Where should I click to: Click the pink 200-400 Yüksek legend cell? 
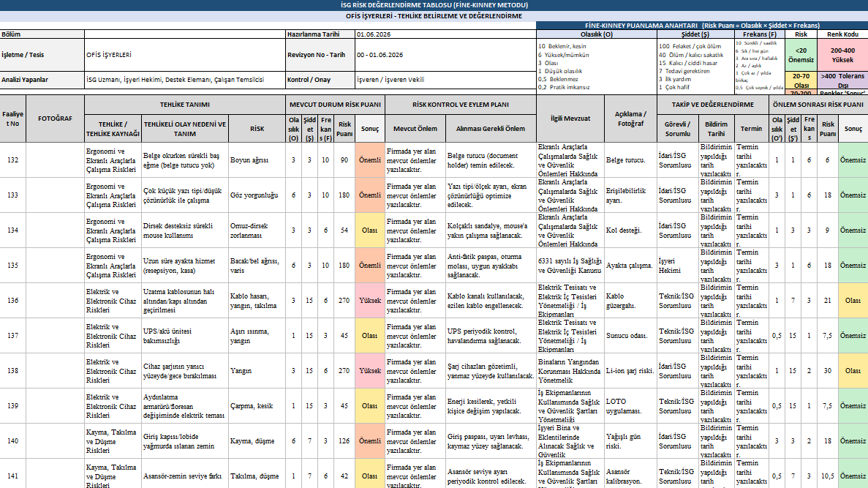[842, 55]
